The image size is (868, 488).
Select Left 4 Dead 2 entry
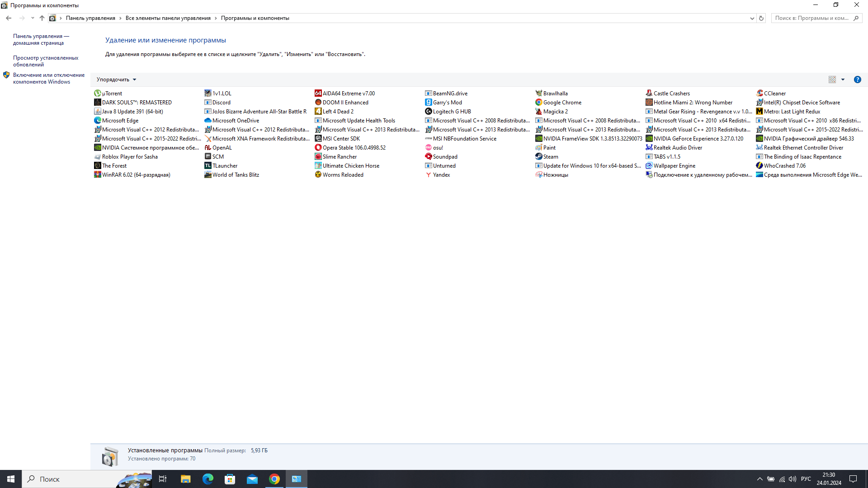pyautogui.click(x=335, y=112)
